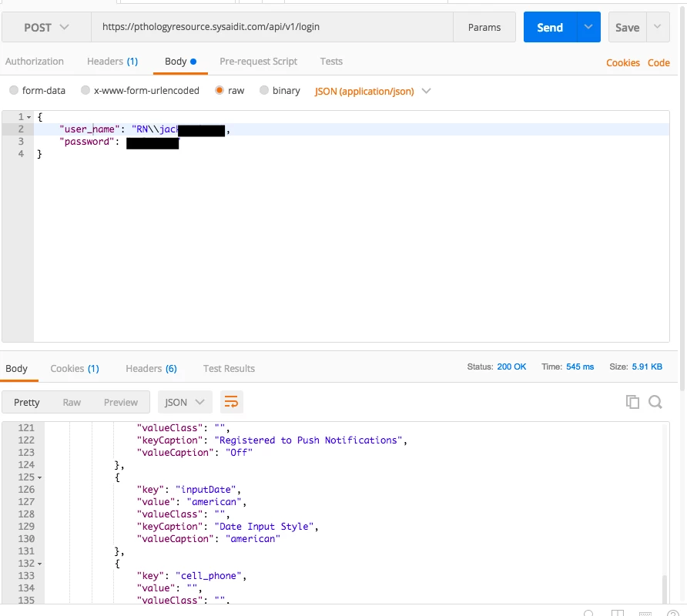Fold the response block at line 132

point(40,564)
